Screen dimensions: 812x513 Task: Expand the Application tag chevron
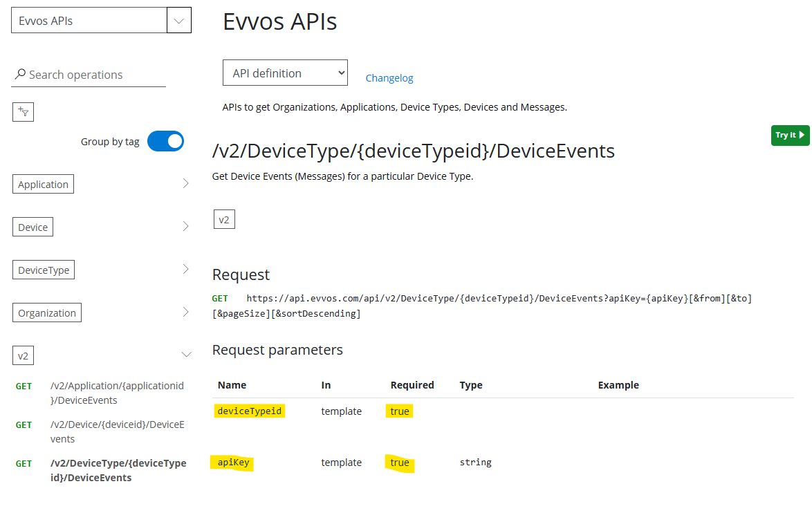coord(186,183)
